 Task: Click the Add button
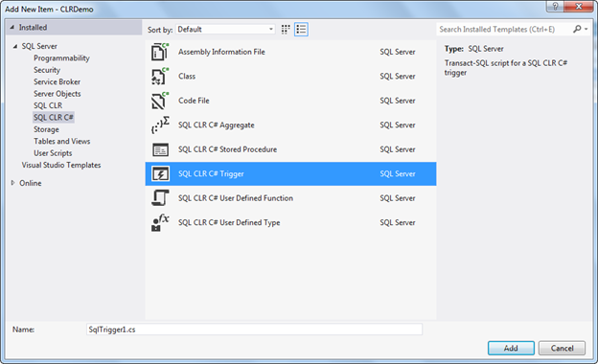(511, 348)
